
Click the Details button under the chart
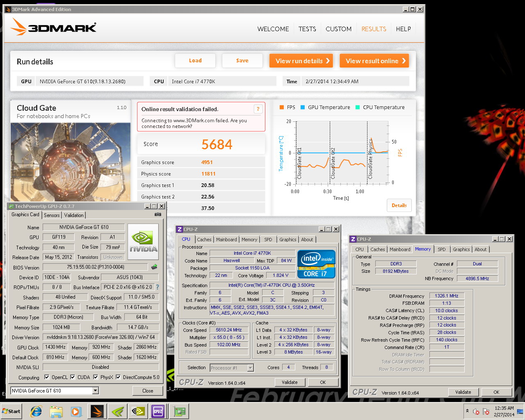pos(399,205)
